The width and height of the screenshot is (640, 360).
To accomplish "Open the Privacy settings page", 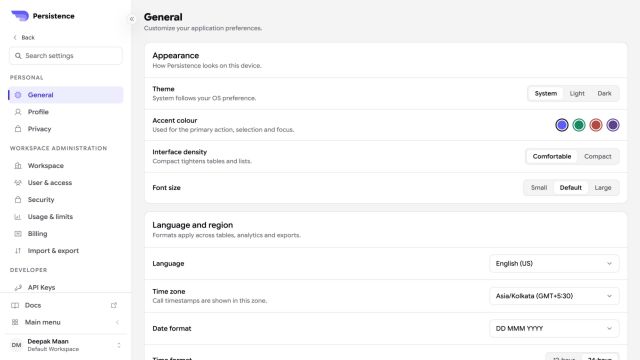I will coord(66,129).
